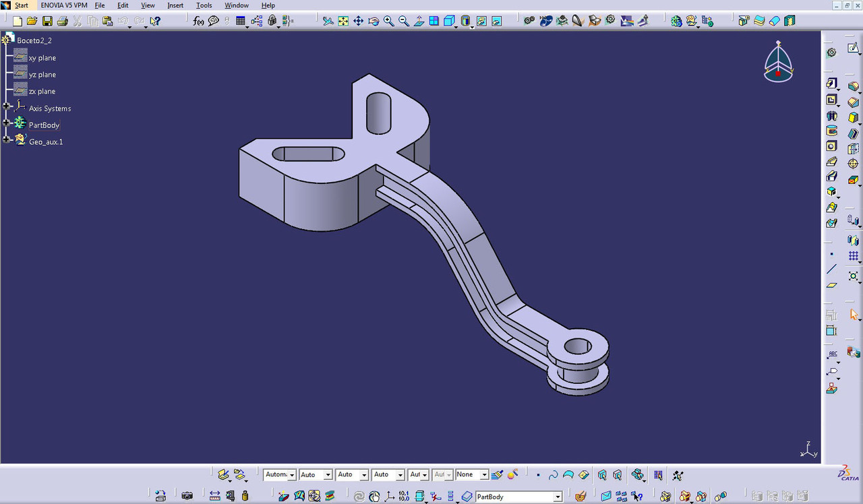The image size is (863, 504).
Task: Click the Select arrow tool on right toolbar
Action: tap(854, 314)
